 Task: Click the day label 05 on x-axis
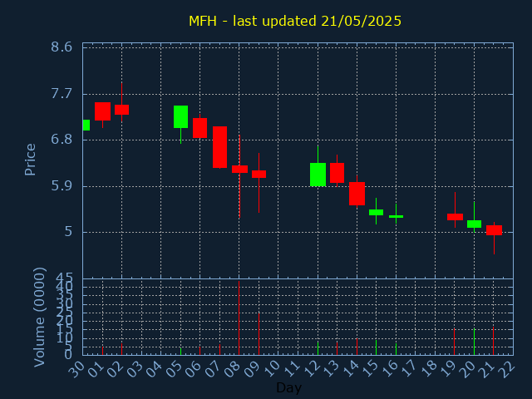pos(175,369)
